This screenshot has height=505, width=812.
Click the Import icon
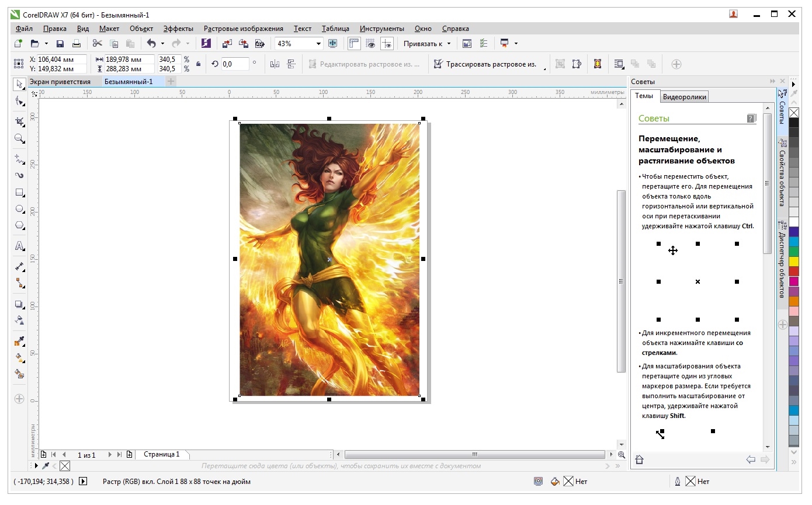(227, 43)
